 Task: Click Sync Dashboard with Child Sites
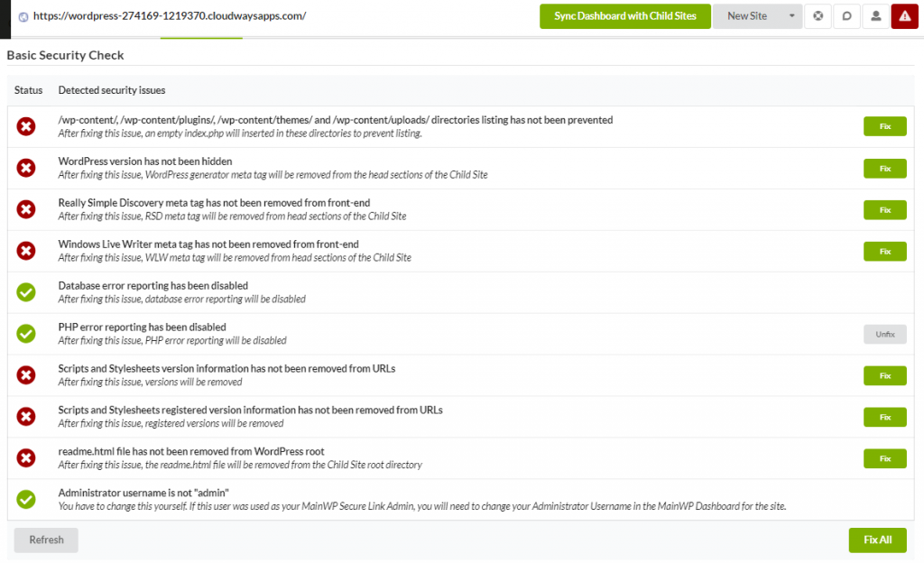point(625,16)
